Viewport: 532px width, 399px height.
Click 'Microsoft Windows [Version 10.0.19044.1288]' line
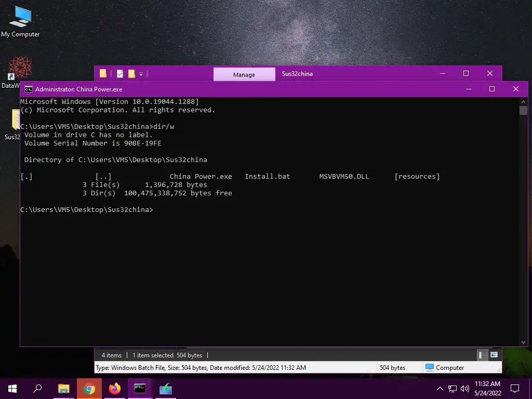(x=109, y=101)
